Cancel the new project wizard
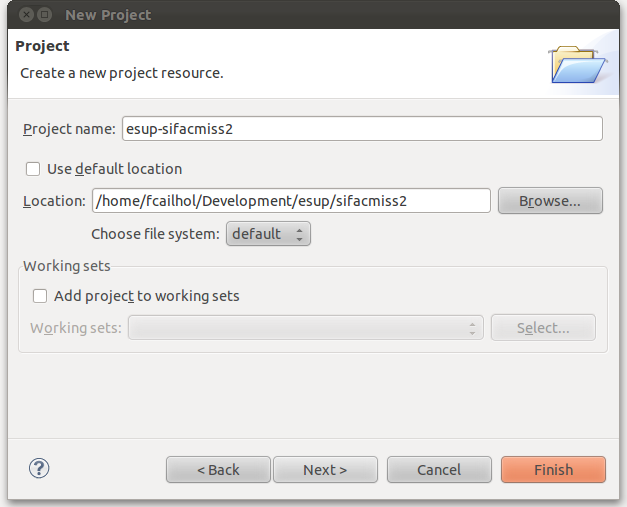 [x=439, y=470]
